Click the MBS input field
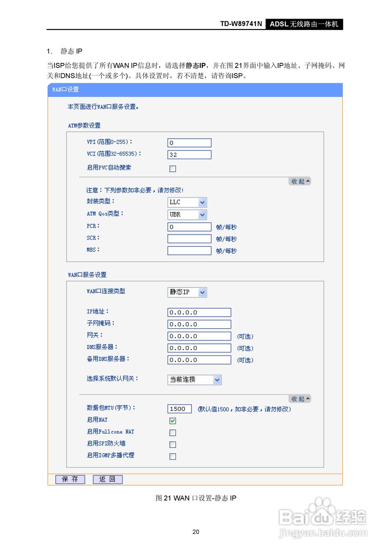The image size is (392, 555). coord(189,251)
